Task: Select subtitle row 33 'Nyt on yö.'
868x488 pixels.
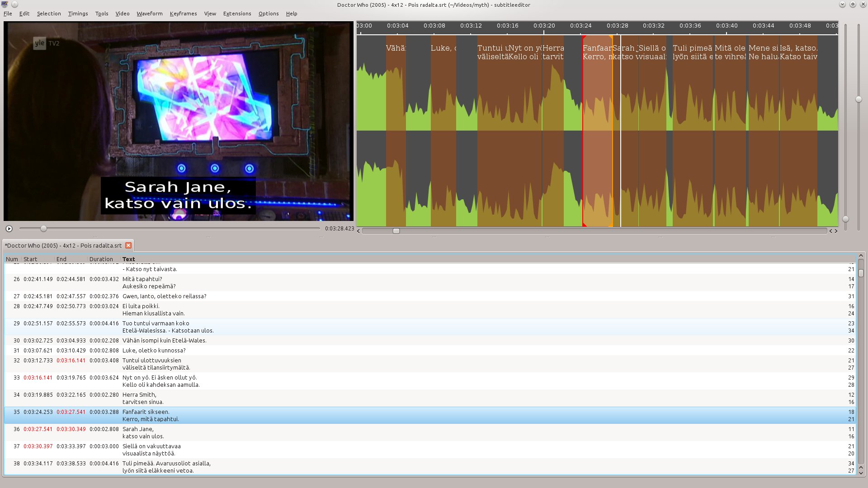Action: [429, 381]
